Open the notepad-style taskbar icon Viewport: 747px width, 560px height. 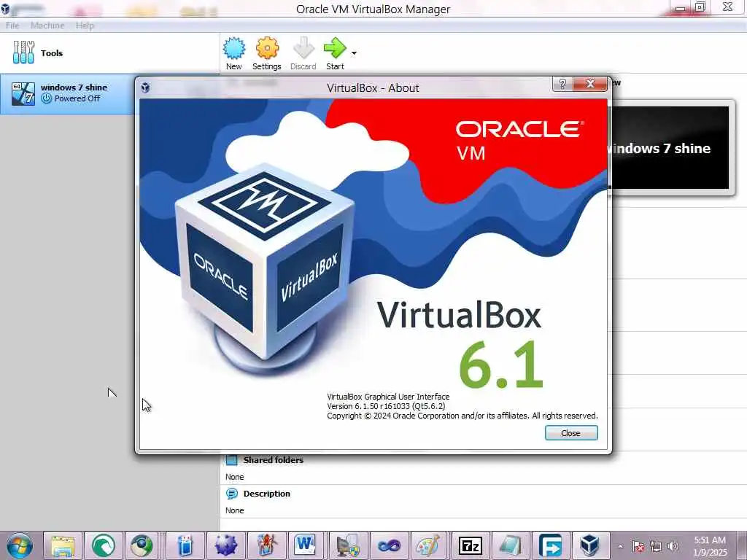pyautogui.click(x=510, y=545)
